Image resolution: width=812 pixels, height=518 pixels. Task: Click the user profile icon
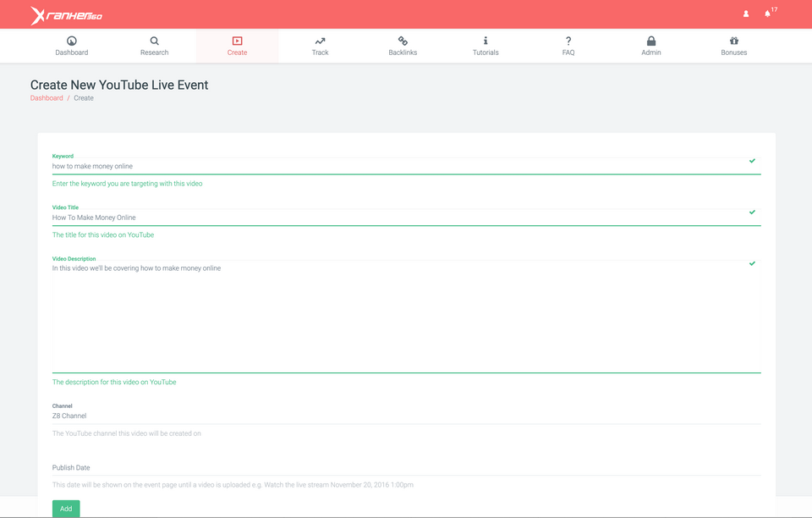coord(746,14)
